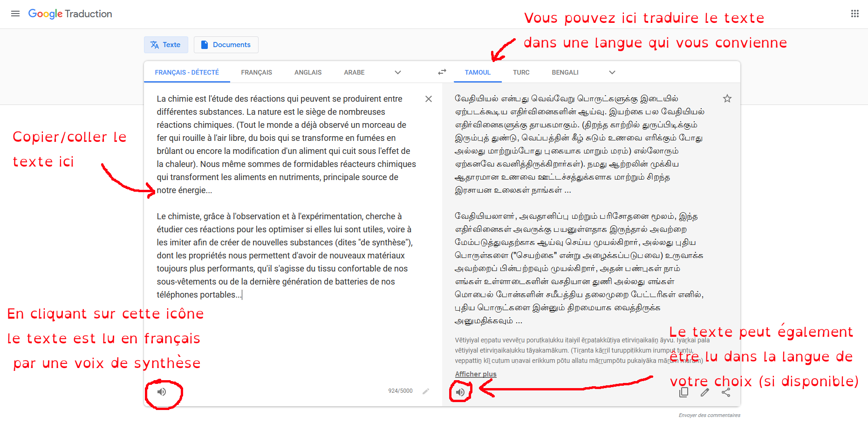868x424 pixels.
Task: Switch to the Documents tab
Action: (x=226, y=44)
